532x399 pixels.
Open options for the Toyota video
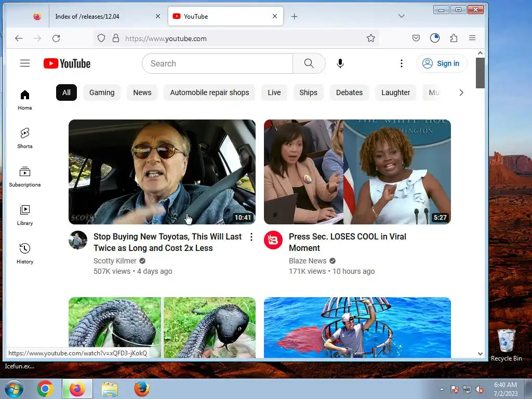coord(251,237)
